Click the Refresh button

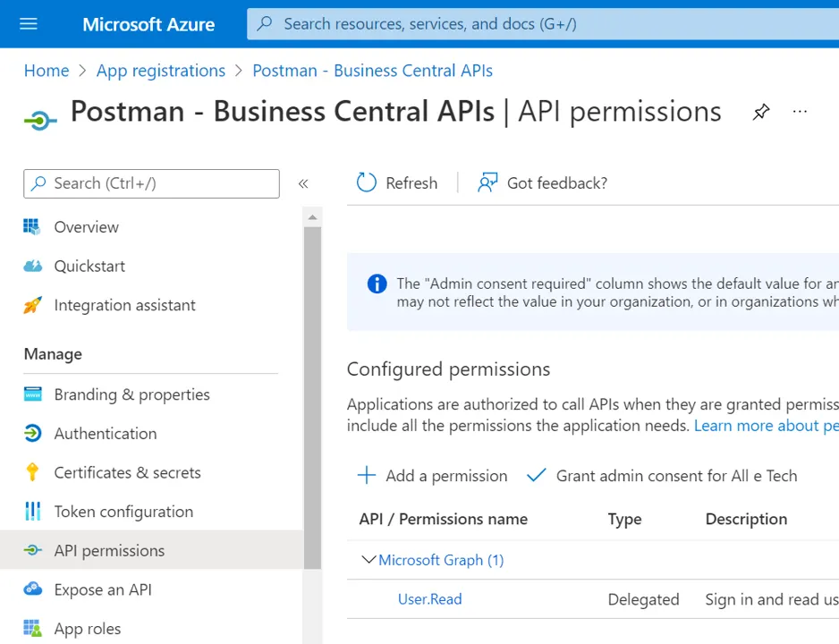(397, 183)
